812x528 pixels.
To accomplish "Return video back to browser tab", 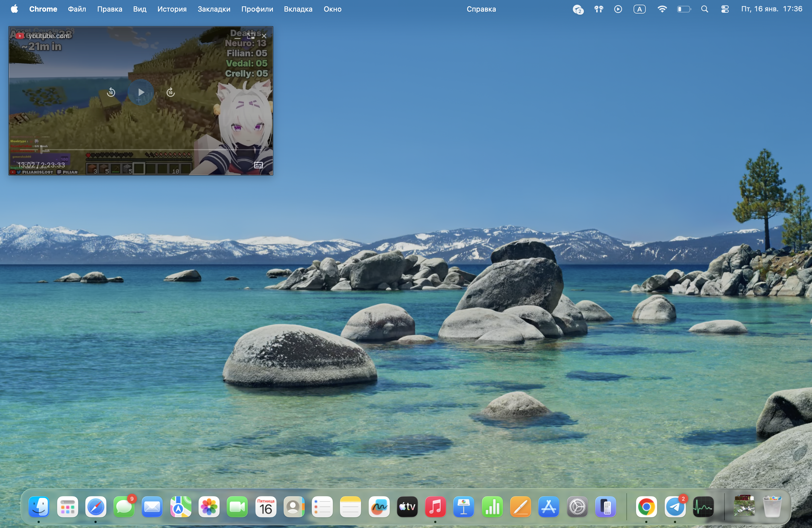I will [x=251, y=35].
